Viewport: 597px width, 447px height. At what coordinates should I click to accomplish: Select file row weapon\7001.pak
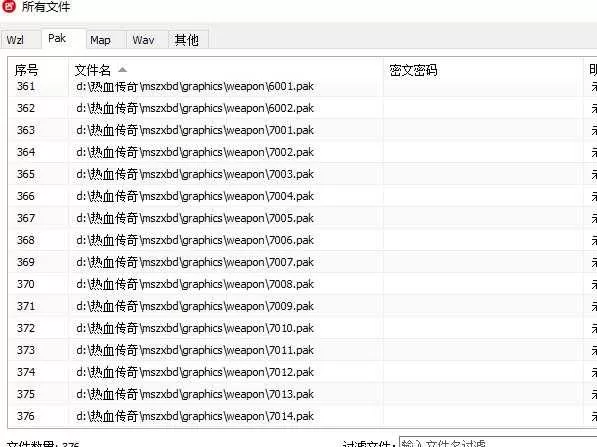pos(302,130)
